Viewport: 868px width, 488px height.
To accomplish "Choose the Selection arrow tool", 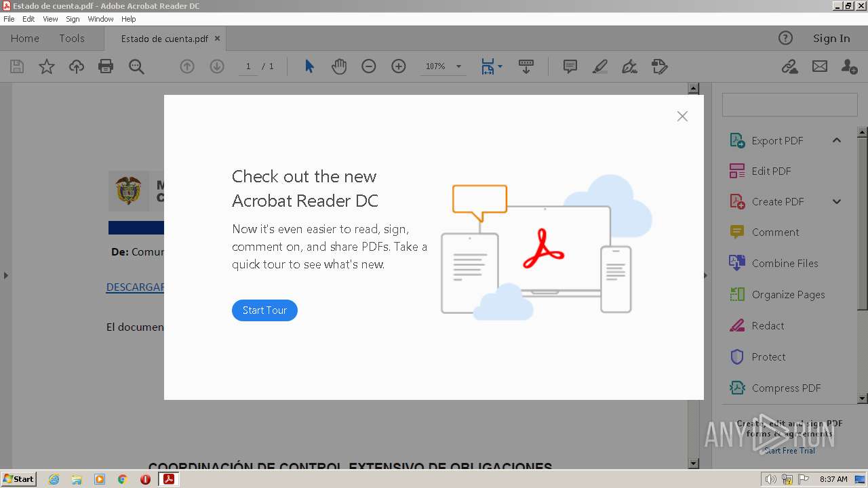I will coord(309,66).
